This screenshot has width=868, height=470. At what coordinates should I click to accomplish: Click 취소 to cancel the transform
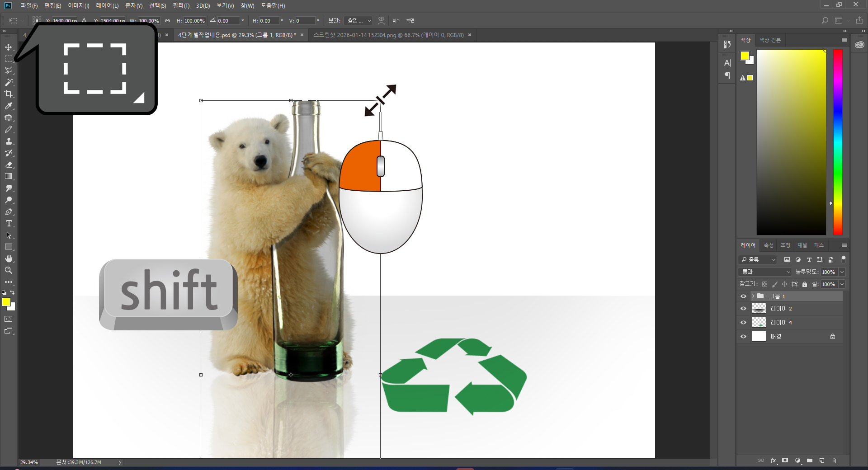click(396, 20)
